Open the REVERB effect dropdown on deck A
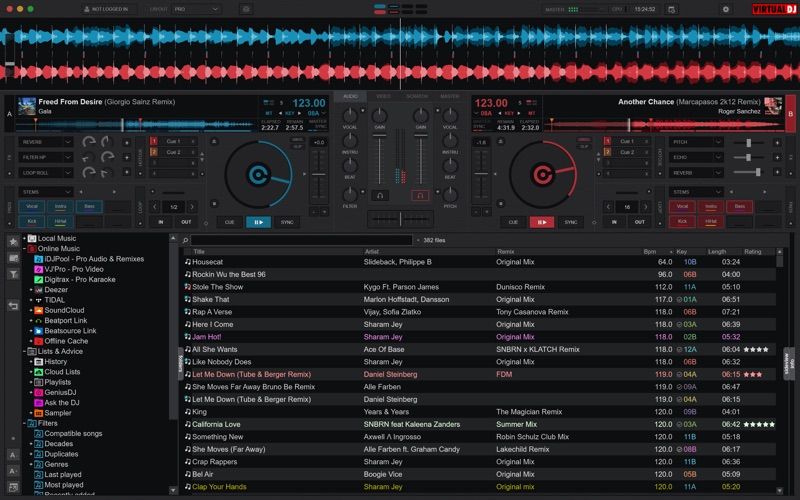800x500 pixels. (45, 142)
